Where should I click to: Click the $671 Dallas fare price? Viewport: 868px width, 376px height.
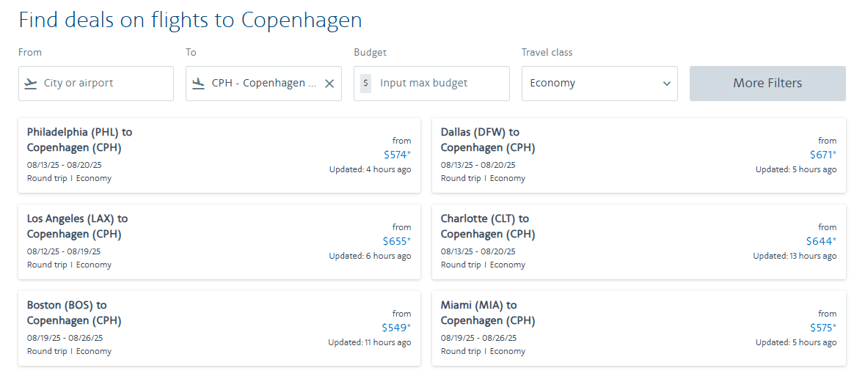coord(823,155)
